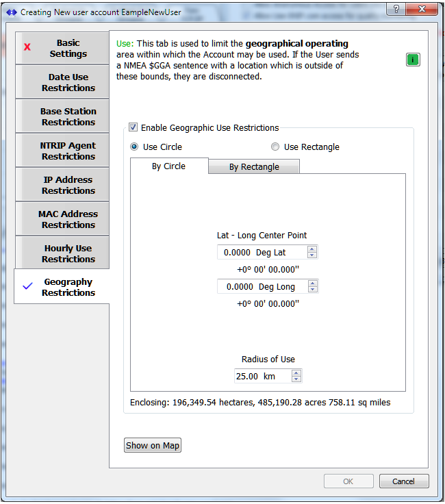Enable Geographic Use Restrictions checkbox
This screenshot has width=445, height=504.
pyautogui.click(x=133, y=127)
